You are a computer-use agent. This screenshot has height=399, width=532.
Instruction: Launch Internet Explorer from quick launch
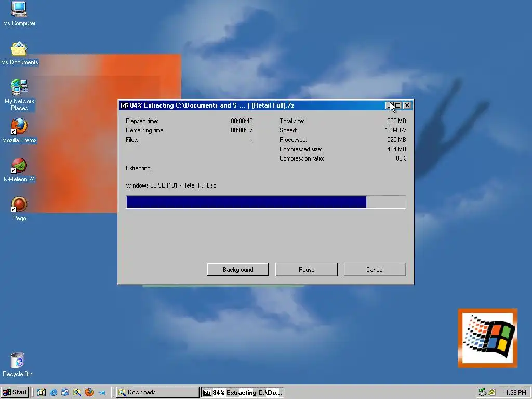click(54, 392)
